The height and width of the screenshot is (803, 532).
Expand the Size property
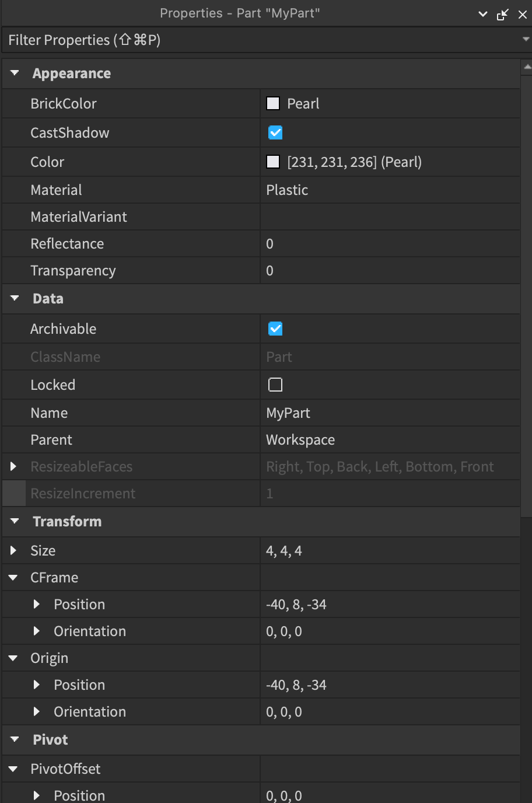click(x=13, y=551)
